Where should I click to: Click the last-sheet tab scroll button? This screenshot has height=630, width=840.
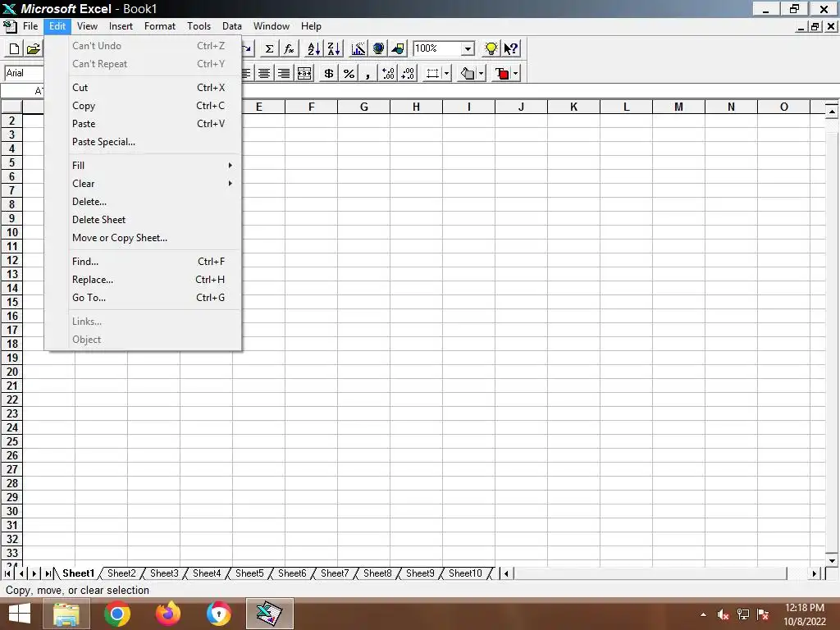pyautogui.click(x=48, y=573)
